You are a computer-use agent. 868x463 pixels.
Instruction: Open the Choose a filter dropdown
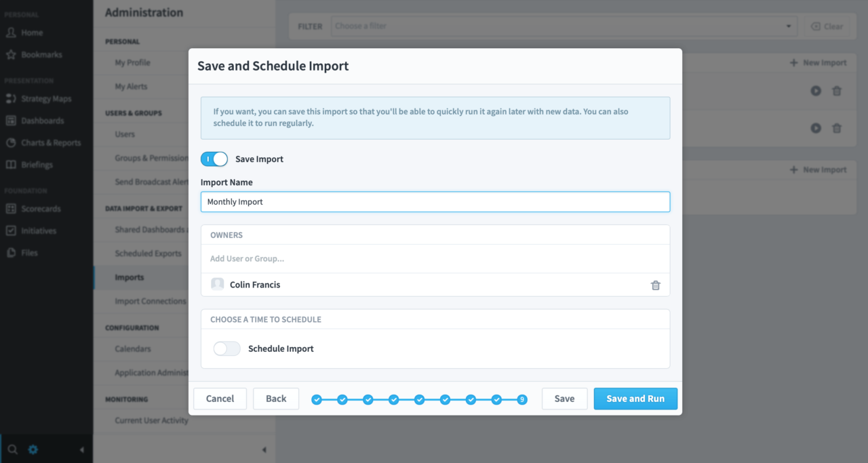click(563, 26)
